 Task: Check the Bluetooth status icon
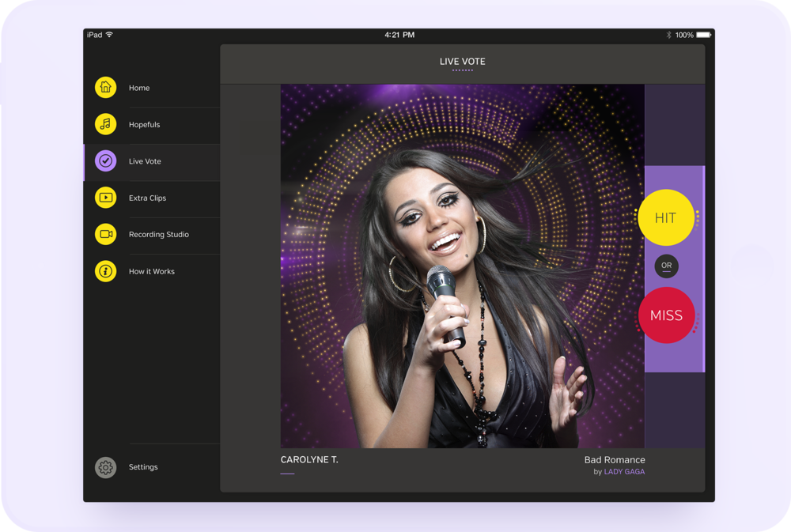coord(668,35)
